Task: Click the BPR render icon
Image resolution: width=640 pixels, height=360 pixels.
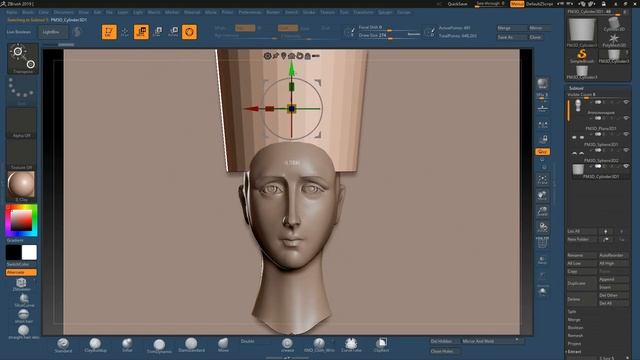Action: coord(542,84)
